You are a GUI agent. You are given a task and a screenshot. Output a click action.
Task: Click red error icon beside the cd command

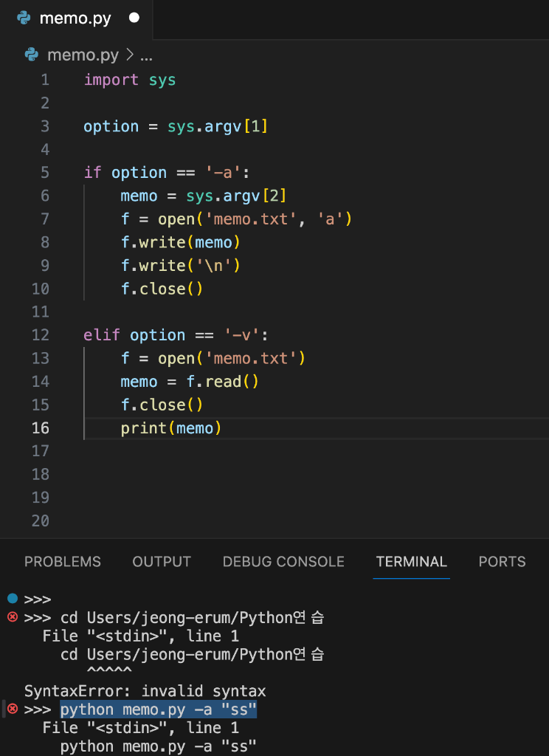[x=12, y=616]
